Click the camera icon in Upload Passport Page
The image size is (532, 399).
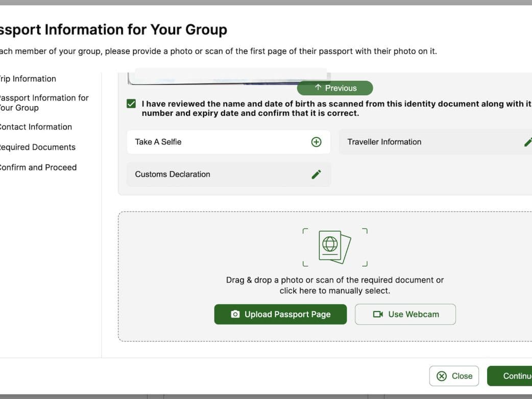pyautogui.click(x=235, y=314)
